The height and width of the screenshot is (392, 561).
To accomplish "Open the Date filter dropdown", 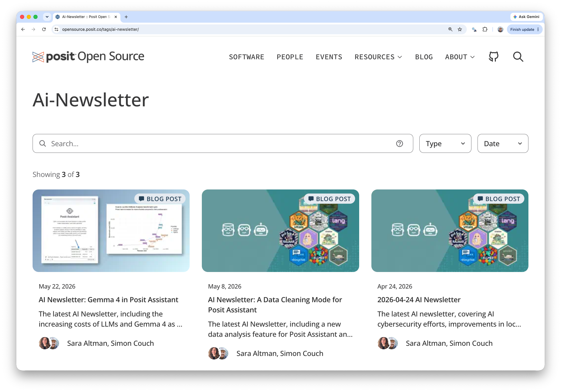I will [503, 144].
